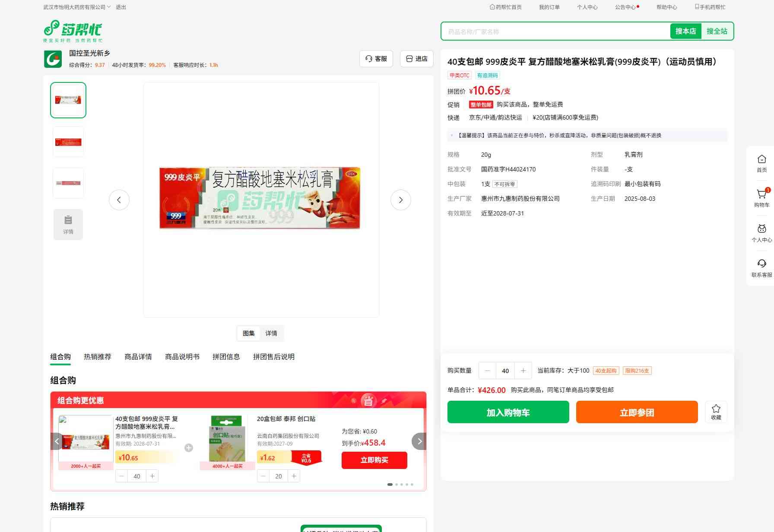Open 详情 document icon under thumbnails
The image size is (774, 532).
pyautogui.click(x=68, y=225)
